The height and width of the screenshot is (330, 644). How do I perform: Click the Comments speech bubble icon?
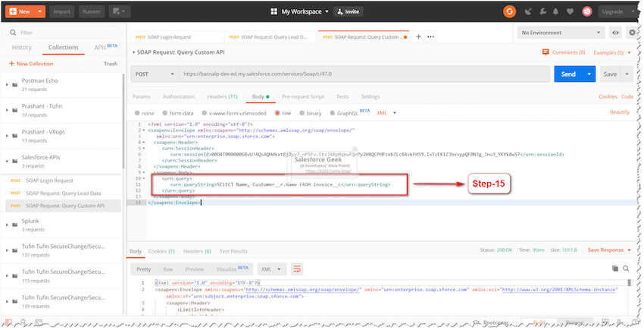pos(546,52)
